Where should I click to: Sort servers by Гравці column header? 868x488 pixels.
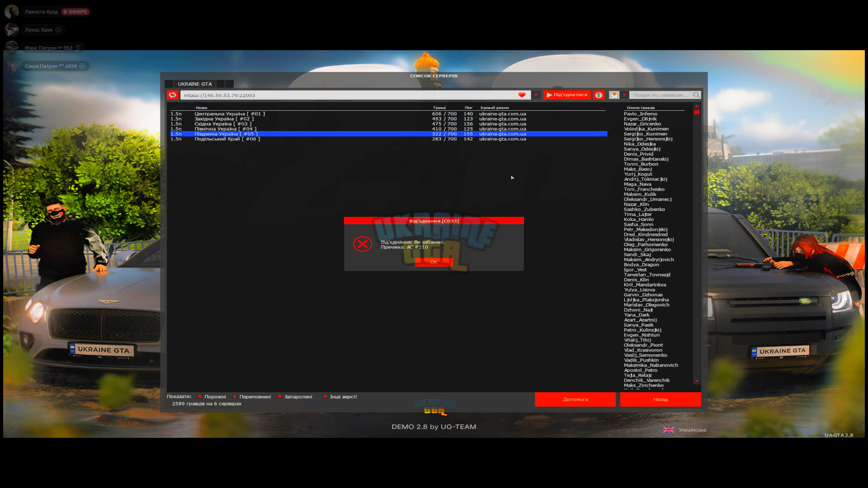[x=439, y=108]
